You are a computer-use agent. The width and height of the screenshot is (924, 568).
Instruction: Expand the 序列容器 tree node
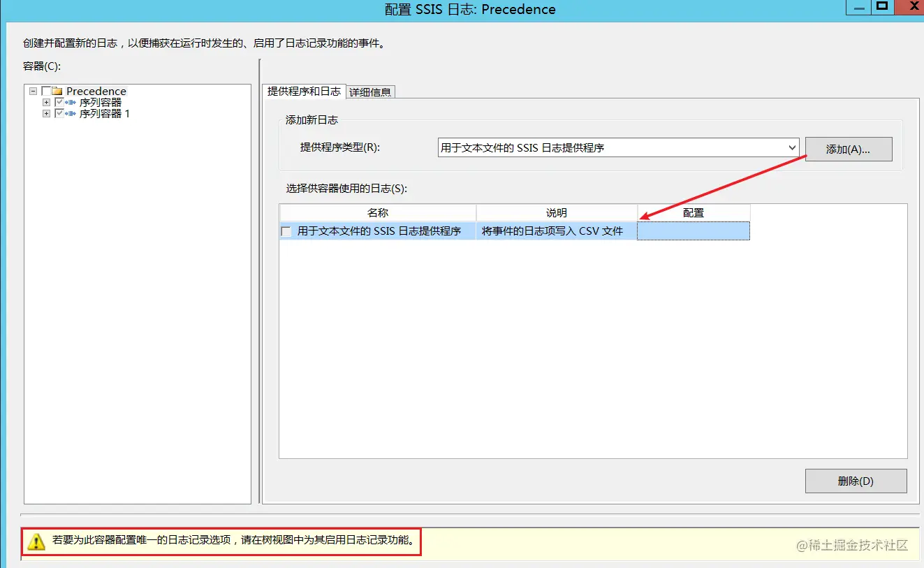click(x=46, y=102)
